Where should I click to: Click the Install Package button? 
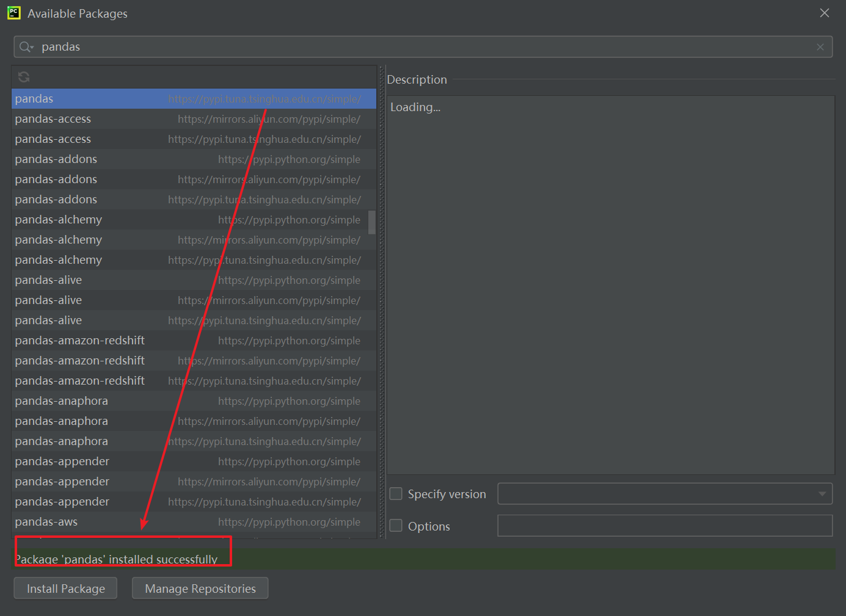[65, 589]
